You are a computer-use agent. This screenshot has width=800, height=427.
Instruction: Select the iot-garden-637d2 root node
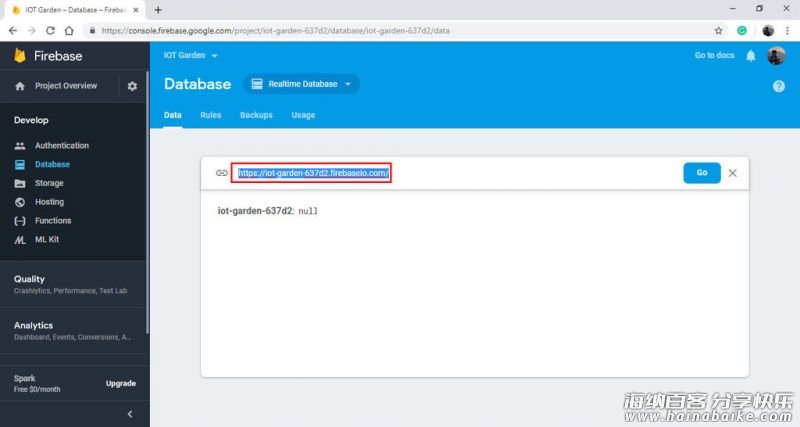click(x=255, y=211)
